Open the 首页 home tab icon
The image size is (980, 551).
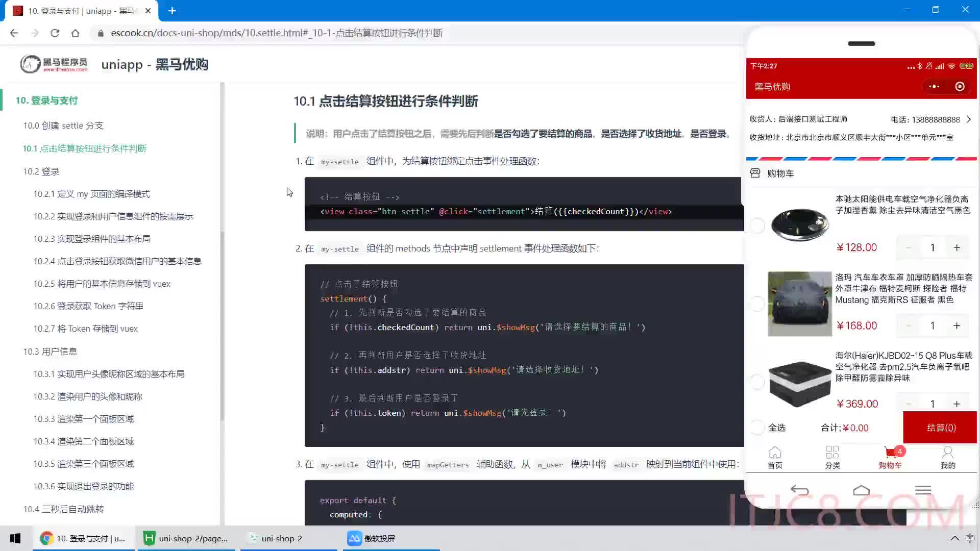pyautogui.click(x=775, y=458)
